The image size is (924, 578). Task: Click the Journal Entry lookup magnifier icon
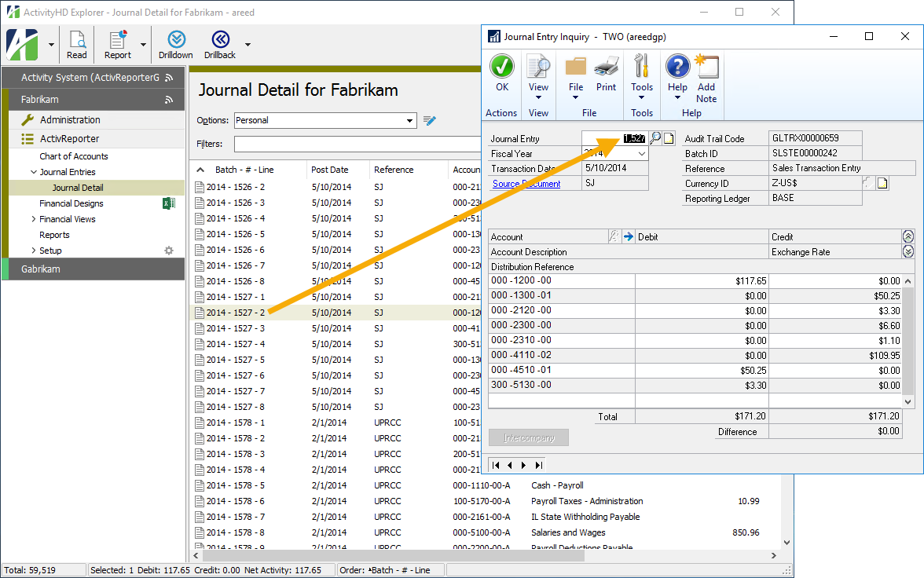655,139
